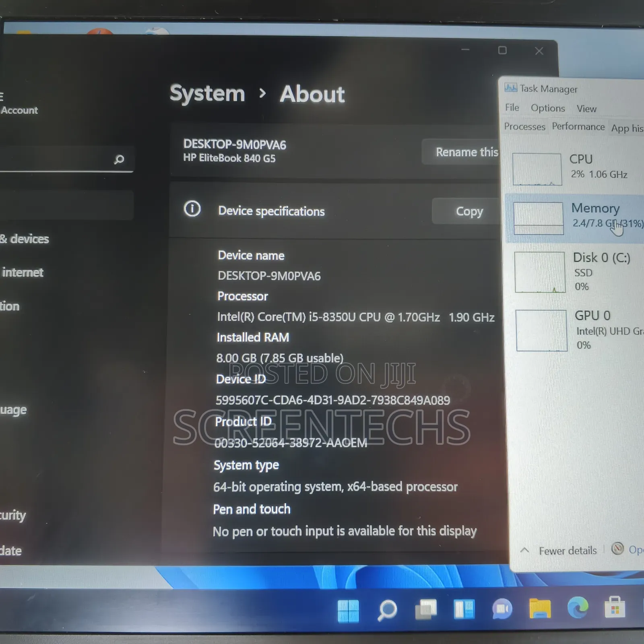The width and height of the screenshot is (644, 644).
Task: Click Copy for device specifications
Action: coord(466,211)
